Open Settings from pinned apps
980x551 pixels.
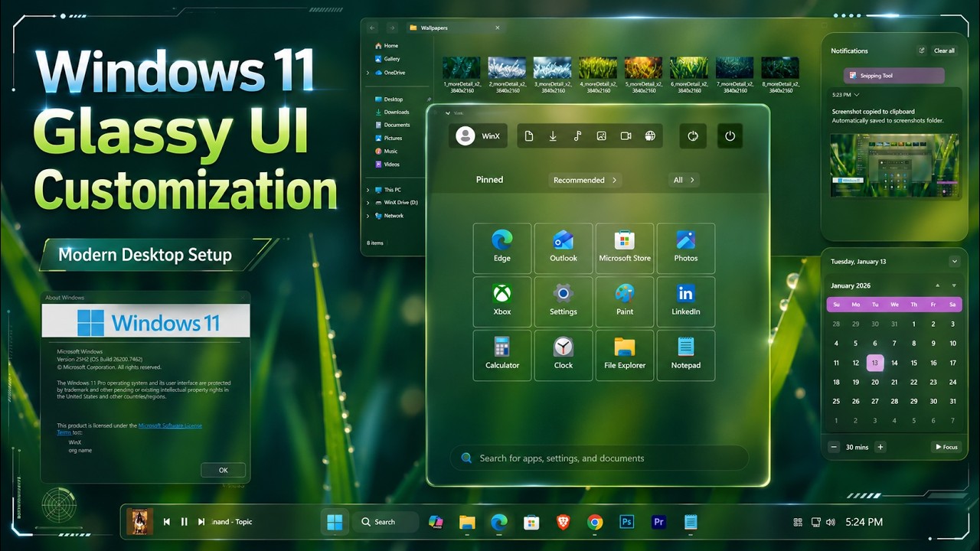coord(563,302)
